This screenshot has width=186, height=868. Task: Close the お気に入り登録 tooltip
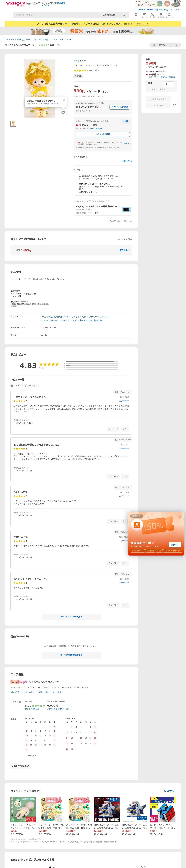tap(63, 100)
